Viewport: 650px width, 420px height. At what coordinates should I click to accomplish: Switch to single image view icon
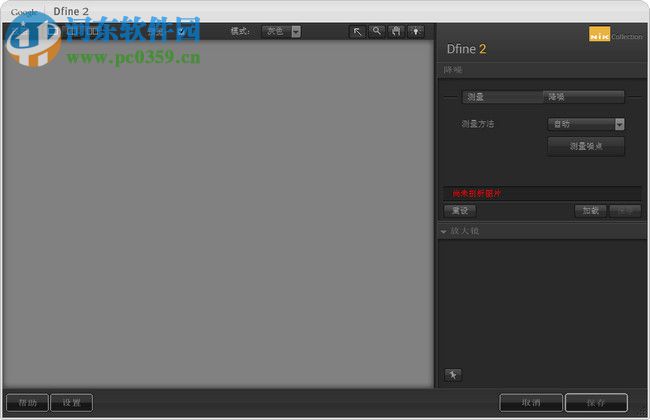point(53,31)
